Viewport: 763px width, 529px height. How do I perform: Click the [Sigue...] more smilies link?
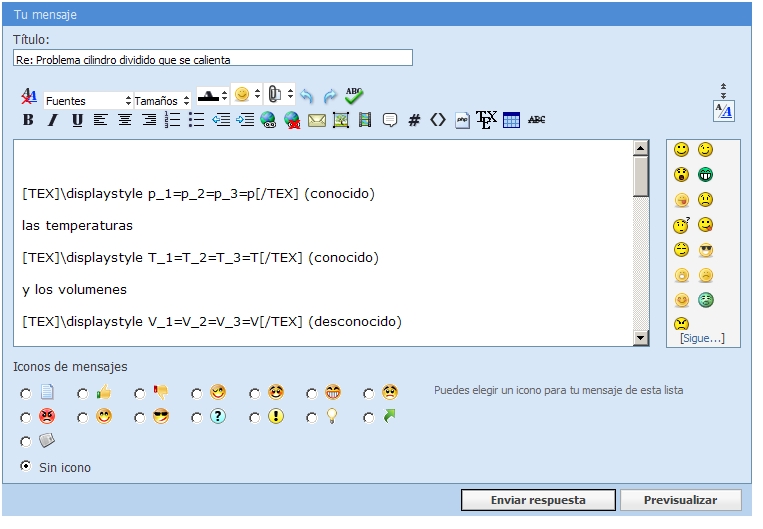702,338
